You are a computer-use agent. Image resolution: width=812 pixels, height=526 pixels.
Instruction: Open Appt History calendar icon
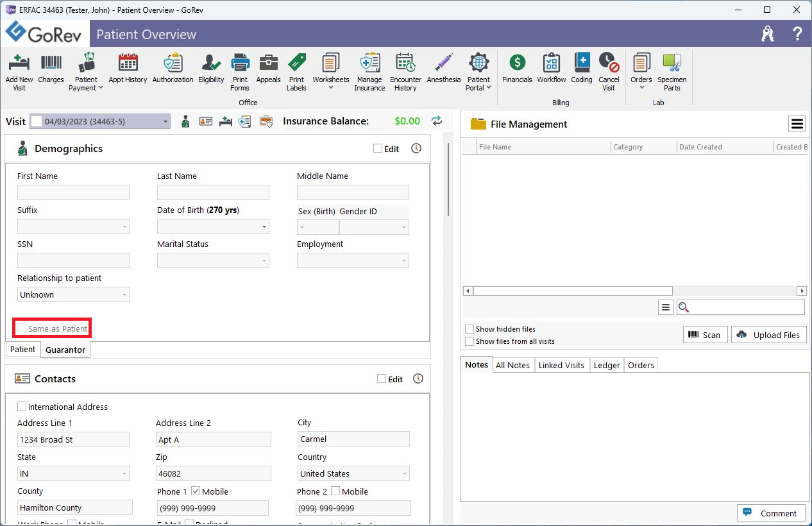coord(128,68)
